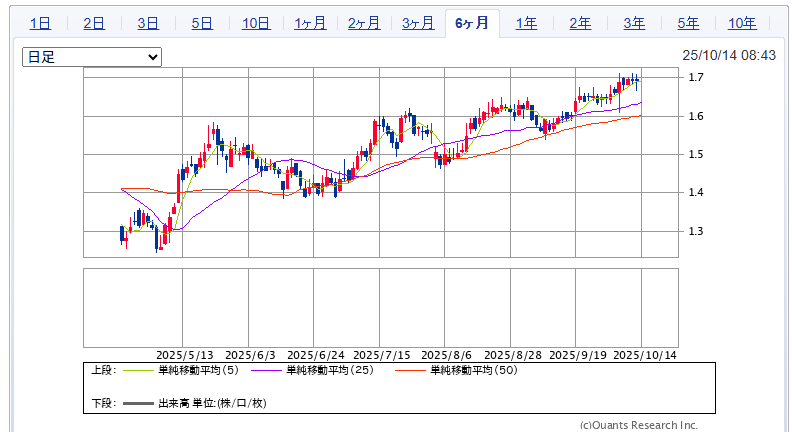Select the 1ヶ月 period tab
This screenshot has height=432, width=792.
(x=309, y=23)
